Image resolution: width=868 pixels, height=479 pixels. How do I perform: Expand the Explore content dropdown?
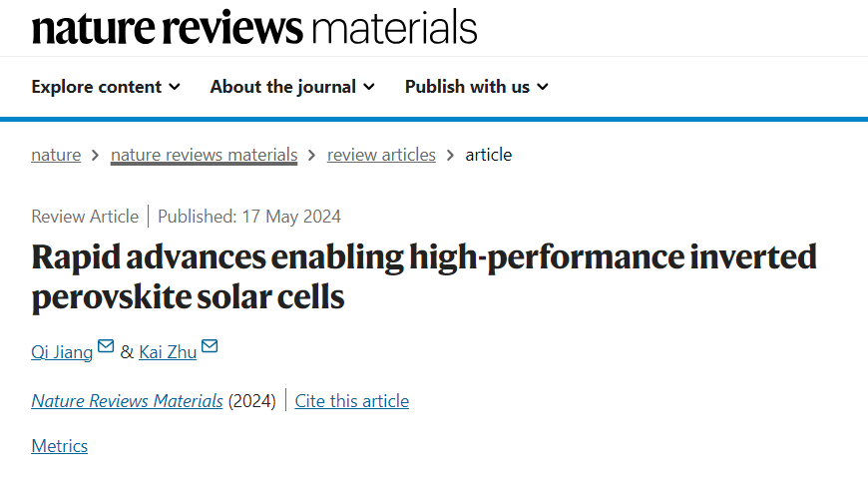click(106, 87)
